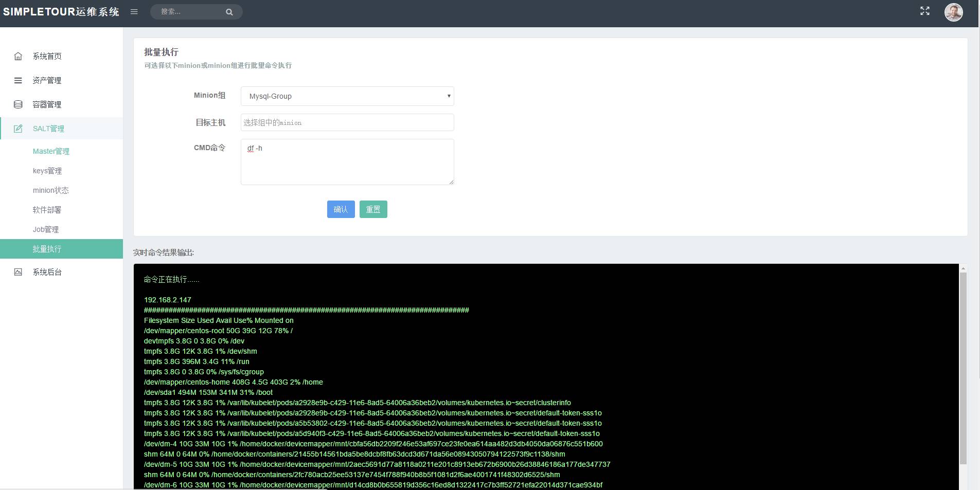Click the /dev/mapper/centos-root output line
This screenshot has height=490, width=980.
[218, 331]
